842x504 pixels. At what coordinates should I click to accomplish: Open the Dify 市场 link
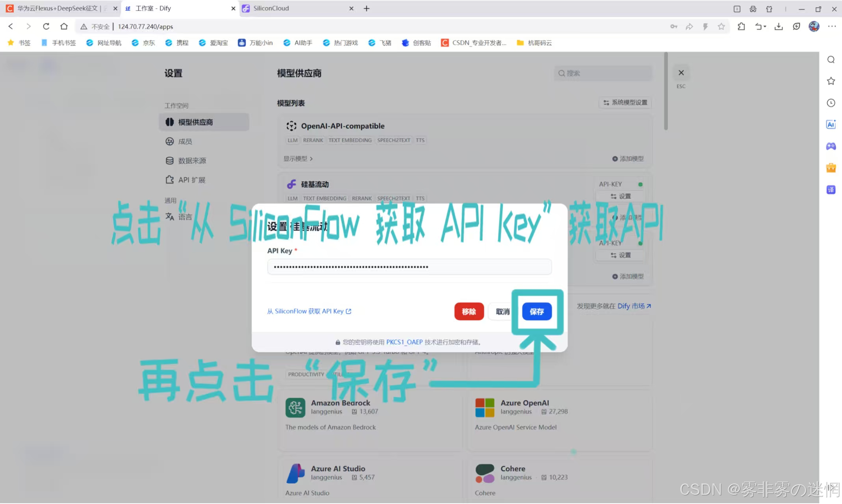(x=634, y=306)
